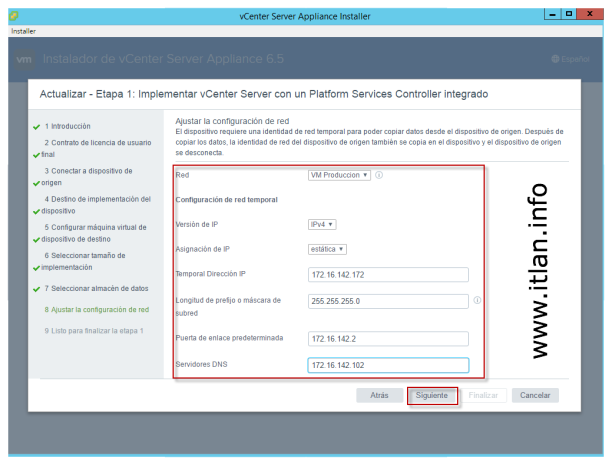Screen dimensions: 612x465
Task: Click the Servidores DNS input field
Action: click(388, 365)
